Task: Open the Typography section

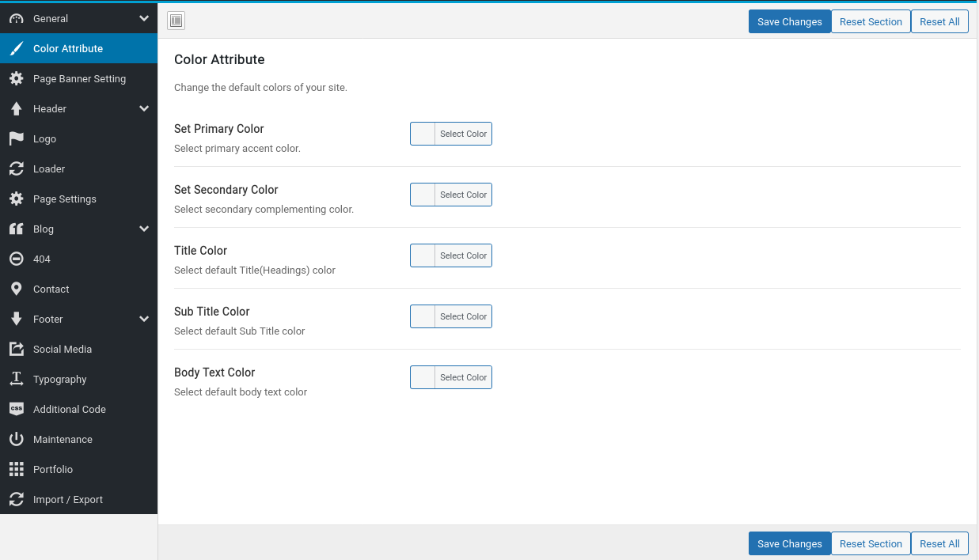Action: click(78, 379)
